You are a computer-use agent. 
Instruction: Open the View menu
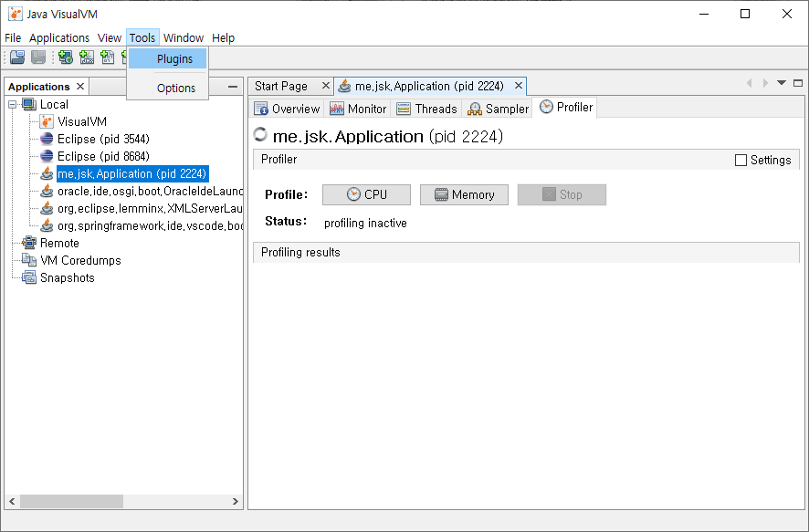(110, 38)
